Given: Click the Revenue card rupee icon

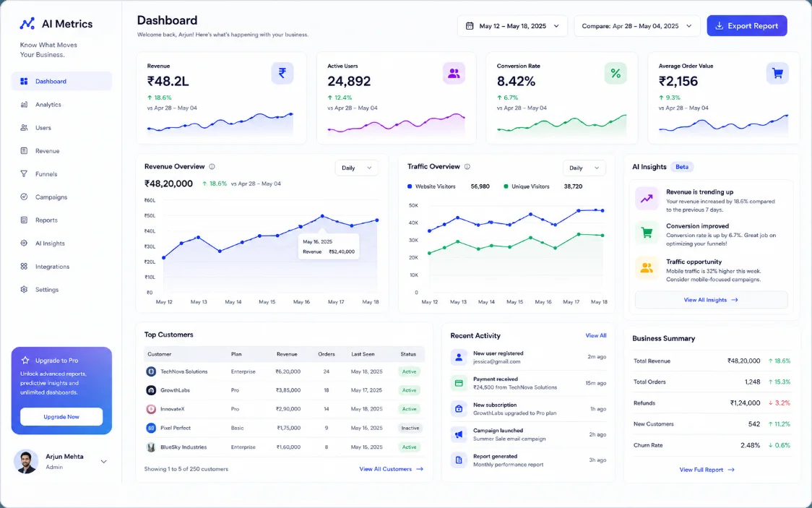Looking at the screenshot, I should point(282,73).
